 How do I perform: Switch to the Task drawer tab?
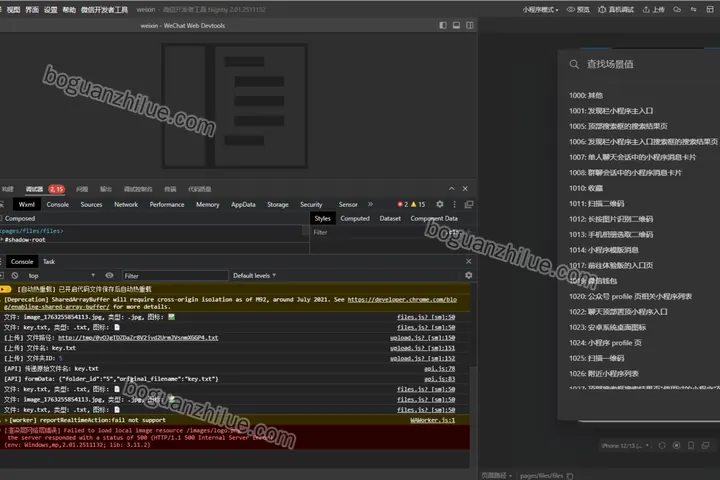[x=49, y=262]
